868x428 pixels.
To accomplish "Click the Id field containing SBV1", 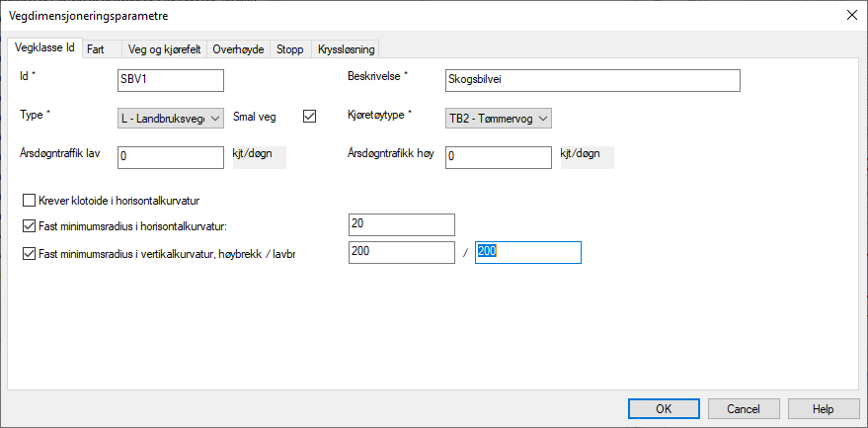I will [170, 80].
